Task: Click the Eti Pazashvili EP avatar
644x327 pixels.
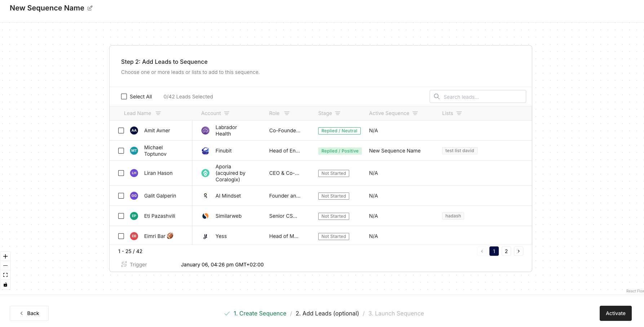Action: (134, 216)
